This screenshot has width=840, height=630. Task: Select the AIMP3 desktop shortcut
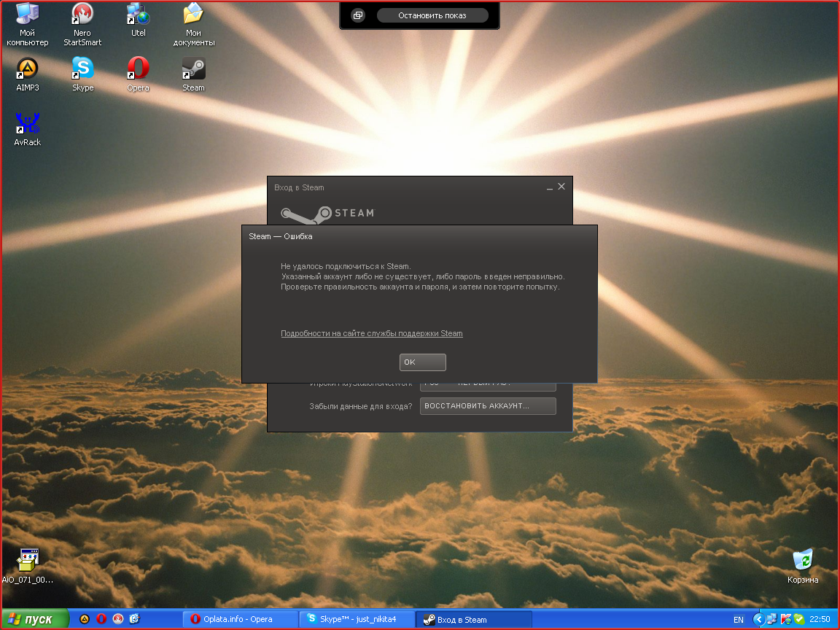(x=27, y=74)
